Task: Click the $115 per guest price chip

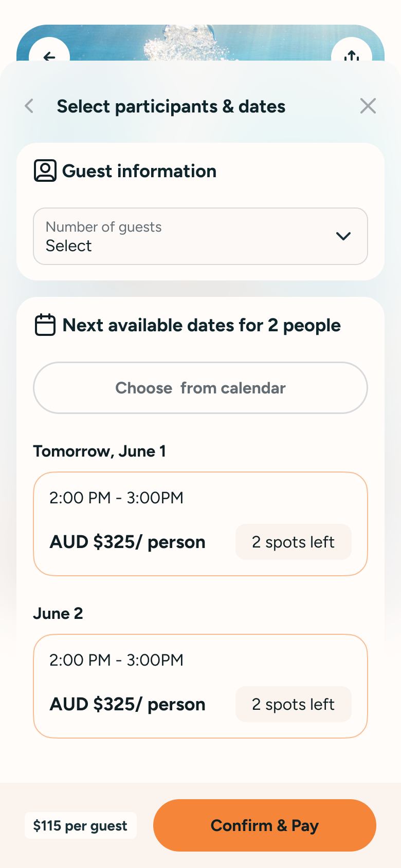Action: click(x=80, y=825)
